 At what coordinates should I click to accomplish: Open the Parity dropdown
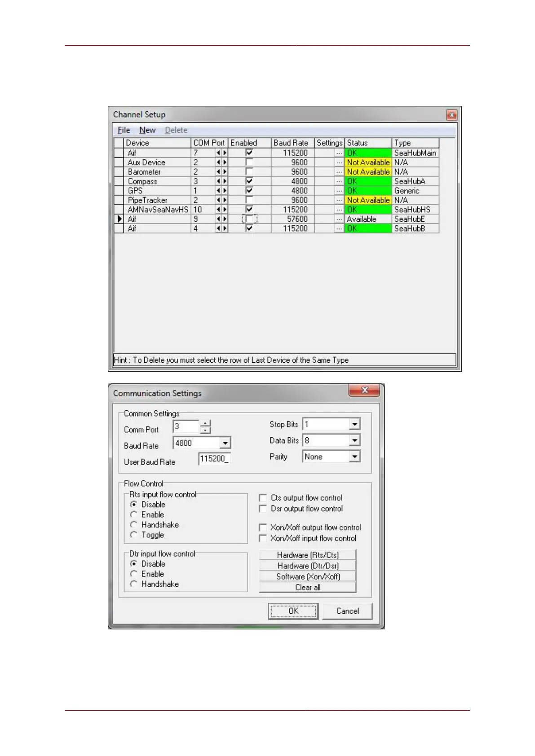354,457
